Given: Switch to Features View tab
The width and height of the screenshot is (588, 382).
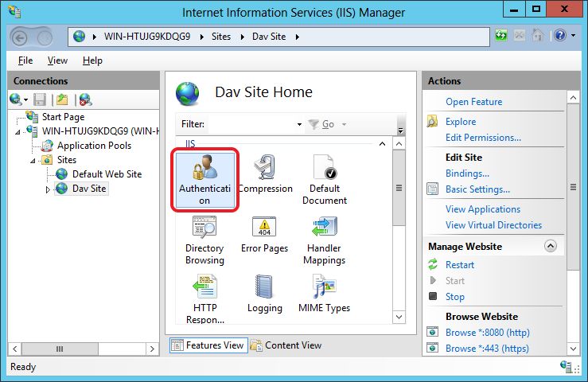Looking at the screenshot, I should (208, 345).
